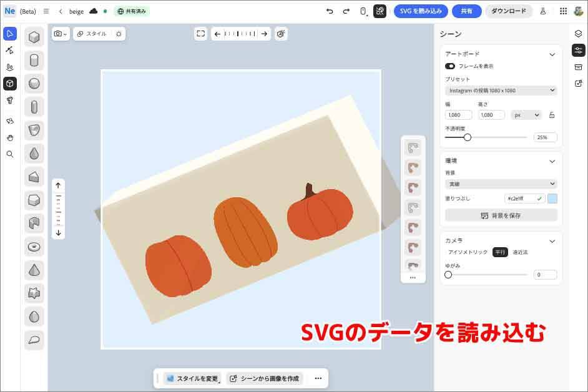Click the undo arrow
Viewport: 588px width, 392px height.
coord(330,11)
